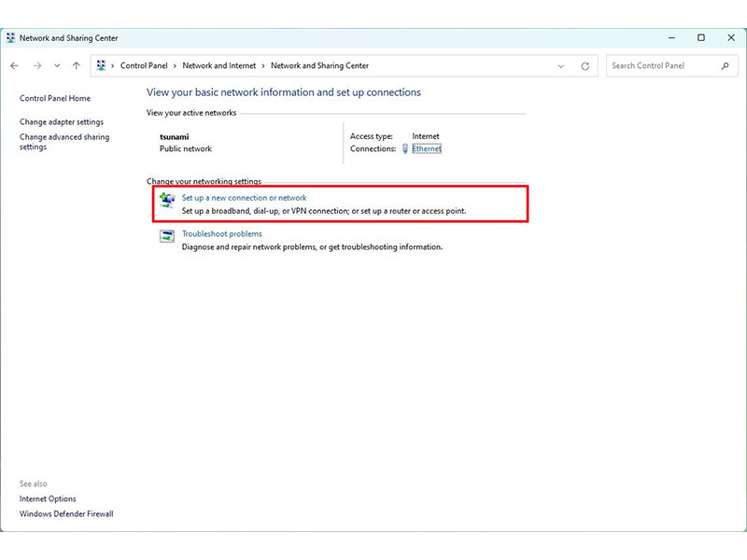Click the Access type Internet value

(x=426, y=136)
